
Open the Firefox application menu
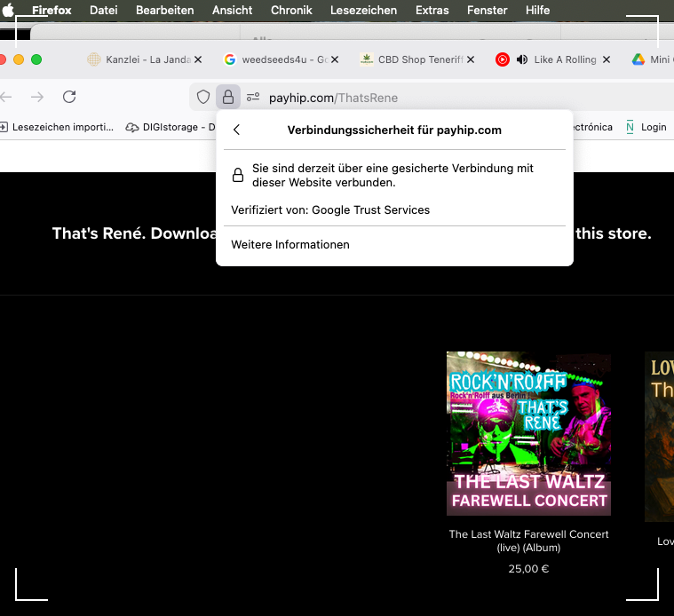point(52,10)
